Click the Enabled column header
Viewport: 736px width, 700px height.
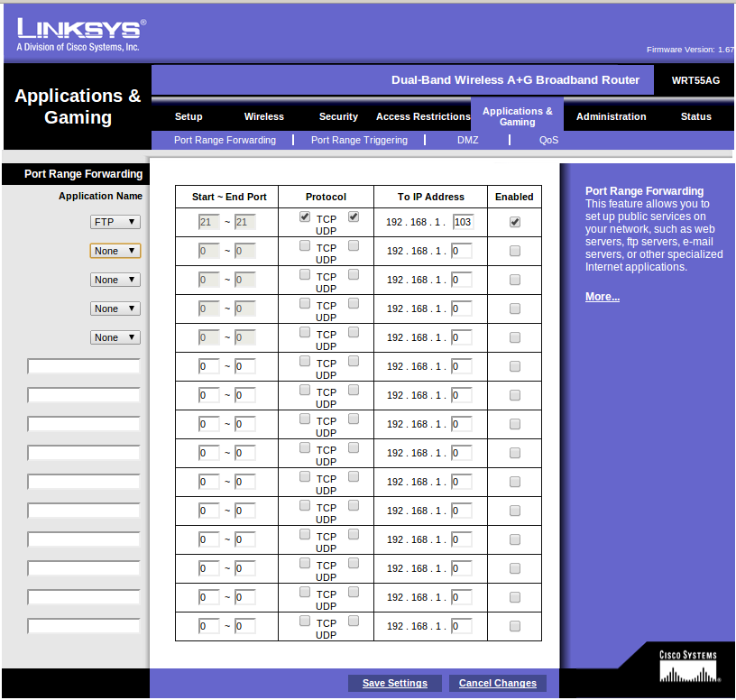pos(514,197)
